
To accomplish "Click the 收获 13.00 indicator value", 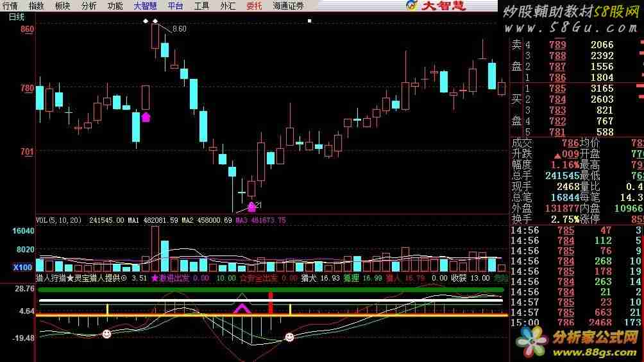I will click(470, 278).
